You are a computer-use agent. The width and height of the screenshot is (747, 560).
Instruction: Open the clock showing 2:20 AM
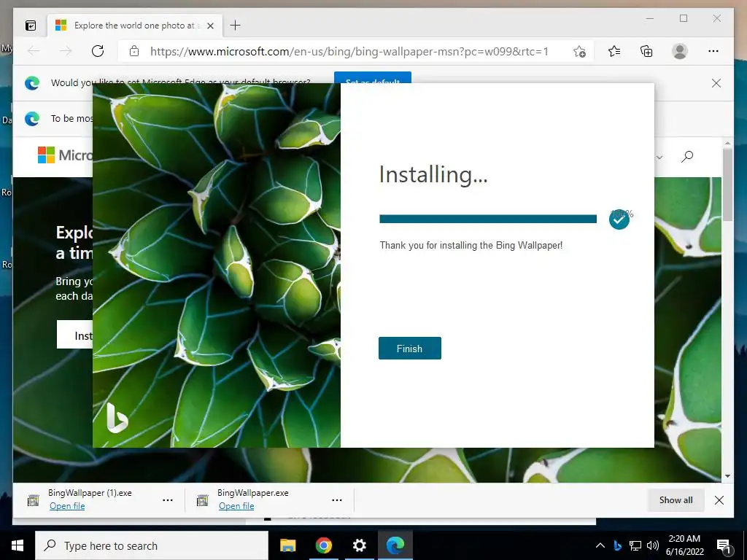(x=684, y=545)
